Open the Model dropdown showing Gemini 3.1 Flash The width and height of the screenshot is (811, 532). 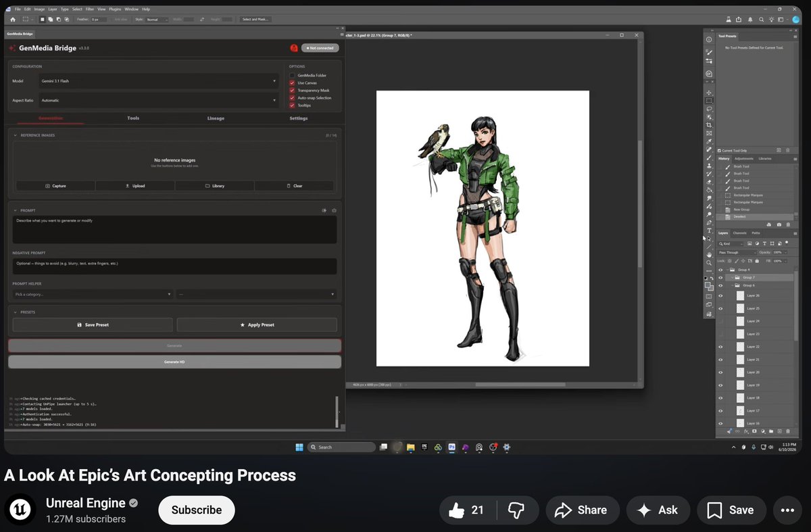tap(159, 80)
